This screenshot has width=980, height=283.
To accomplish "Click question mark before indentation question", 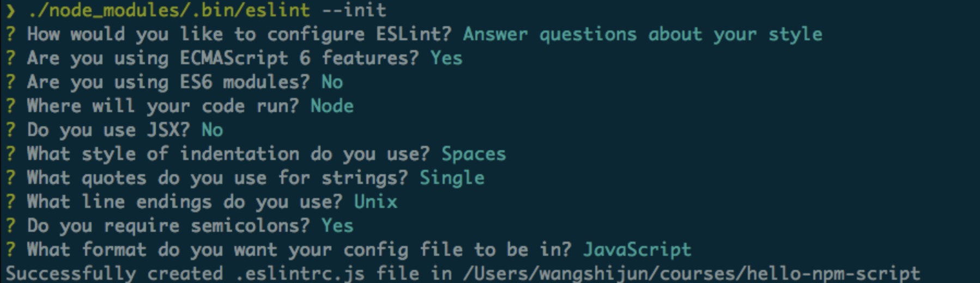I will tap(10, 153).
